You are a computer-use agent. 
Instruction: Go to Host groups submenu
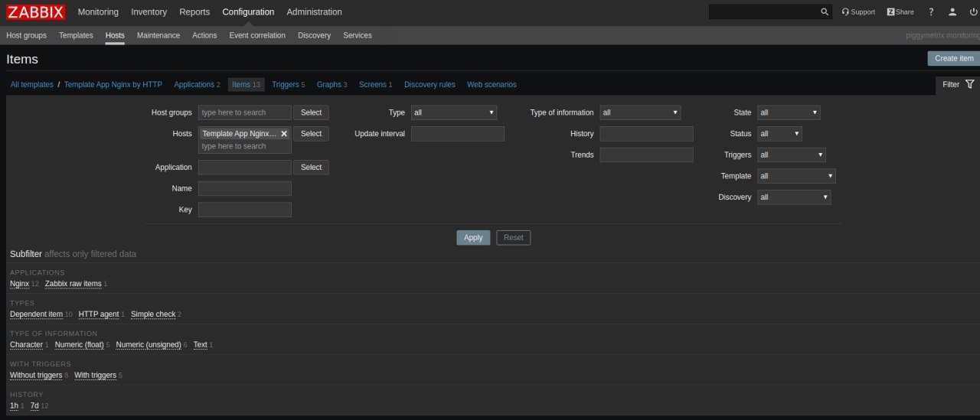pos(26,35)
